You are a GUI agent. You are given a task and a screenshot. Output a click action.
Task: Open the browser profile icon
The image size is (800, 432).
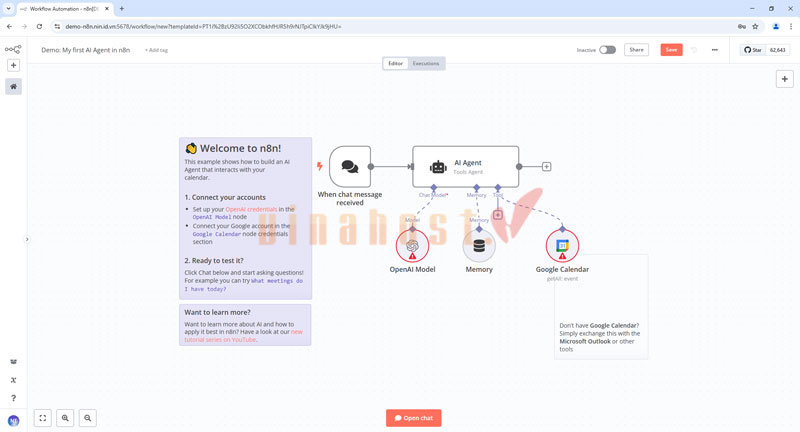coord(776,27)
